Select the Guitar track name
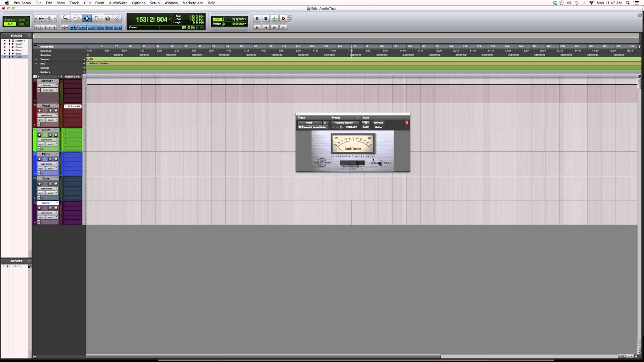This screenshot has height=362, width=644. 46,203
